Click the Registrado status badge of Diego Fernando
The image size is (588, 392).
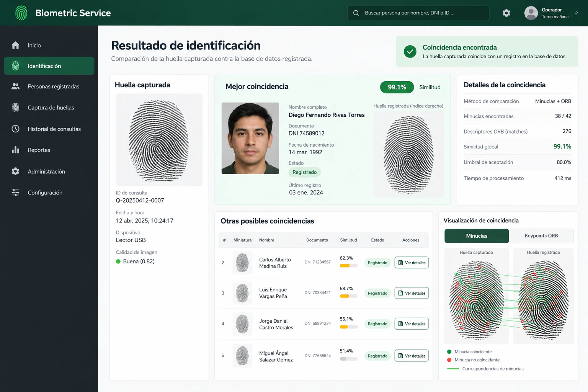(x=305, y=172)
